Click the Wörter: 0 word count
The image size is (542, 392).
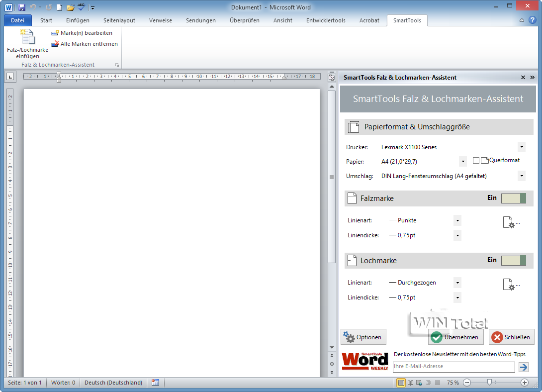point(63,383)
